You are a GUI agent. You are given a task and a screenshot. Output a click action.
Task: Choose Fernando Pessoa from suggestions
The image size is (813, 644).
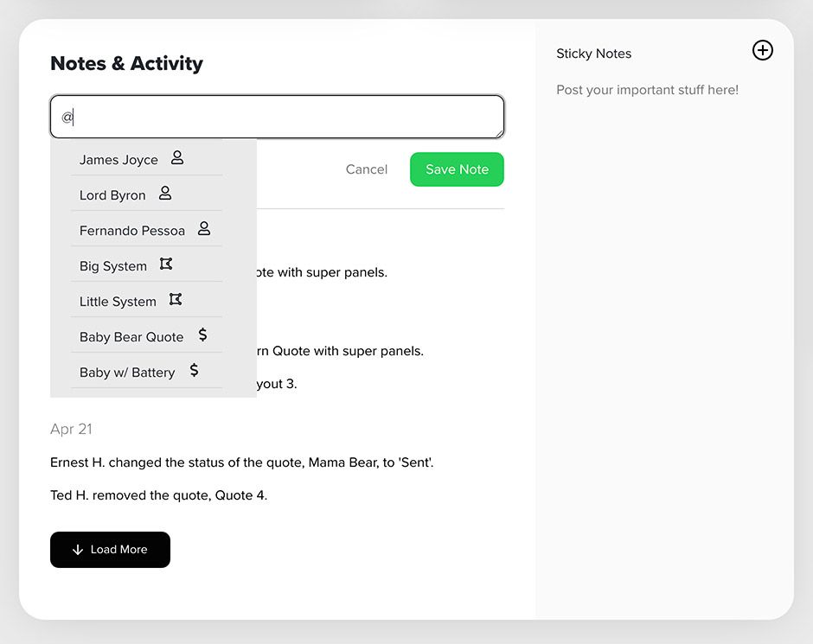tap(147, 228)
